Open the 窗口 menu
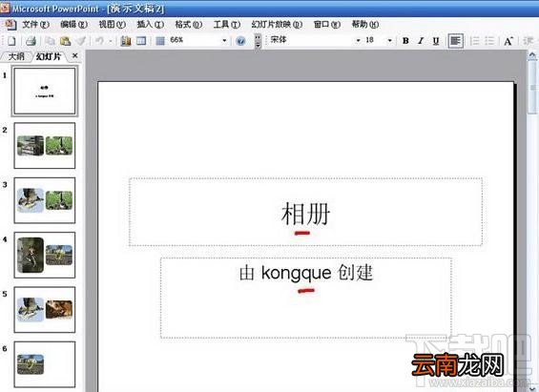This screenshot has height=392, width=539. [327, 25]
